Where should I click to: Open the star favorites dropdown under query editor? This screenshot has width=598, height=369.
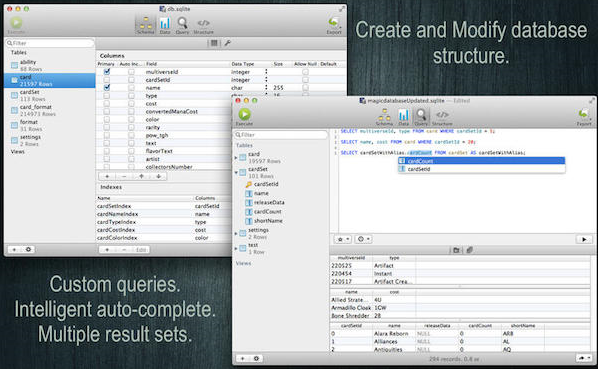point(343,239)
